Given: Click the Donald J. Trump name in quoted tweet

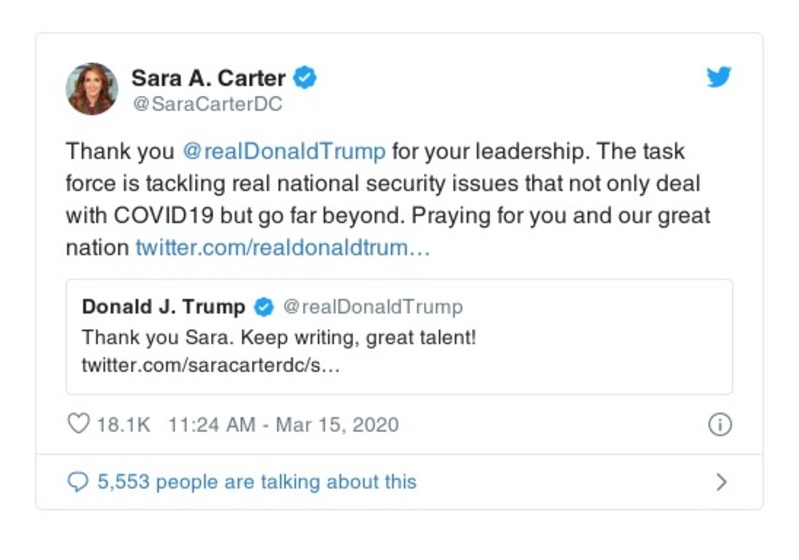Looking at the screenshot, I should (x=163, y=306).
